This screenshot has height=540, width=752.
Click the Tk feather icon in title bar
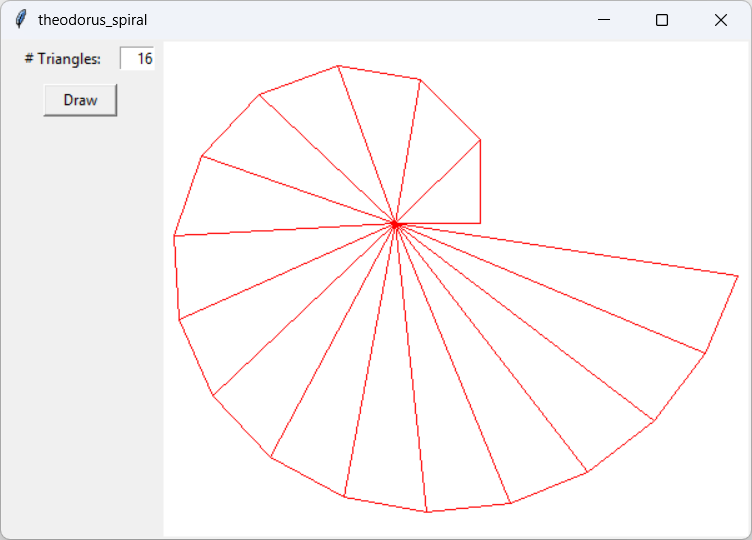[20, 20]
